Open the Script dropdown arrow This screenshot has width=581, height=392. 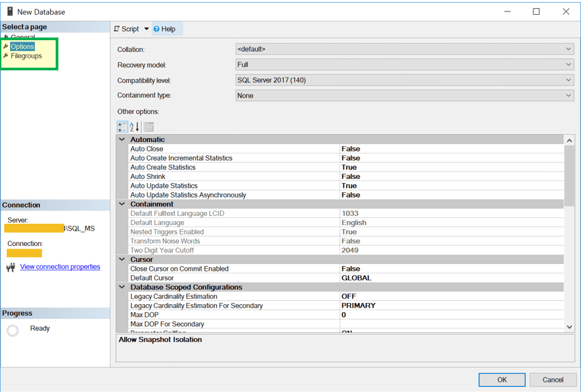pyautogui.click(x=147, y=29)
